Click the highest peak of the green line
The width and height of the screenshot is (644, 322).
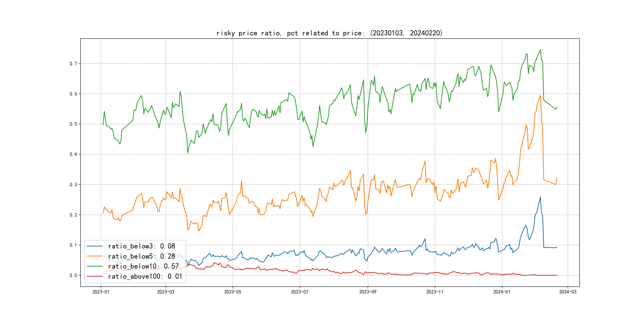pos(540,50)
